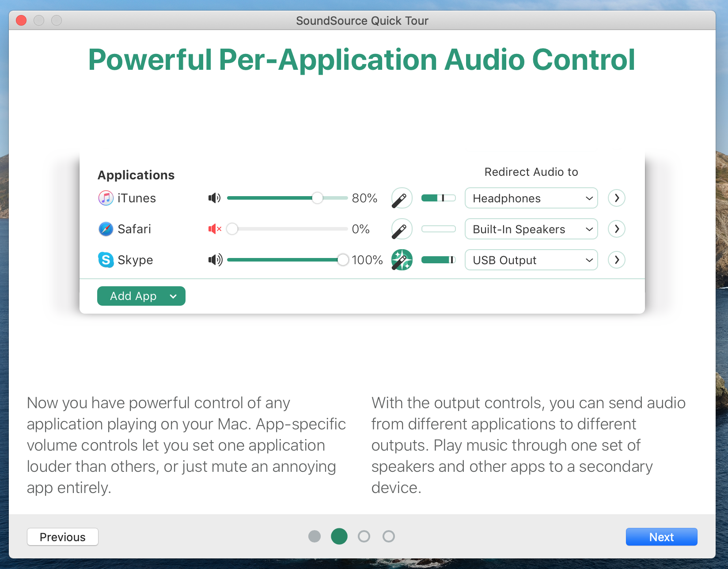Click the iTunes application name
Viewport: 728px width, 569px height.
(x=136, y=198)
